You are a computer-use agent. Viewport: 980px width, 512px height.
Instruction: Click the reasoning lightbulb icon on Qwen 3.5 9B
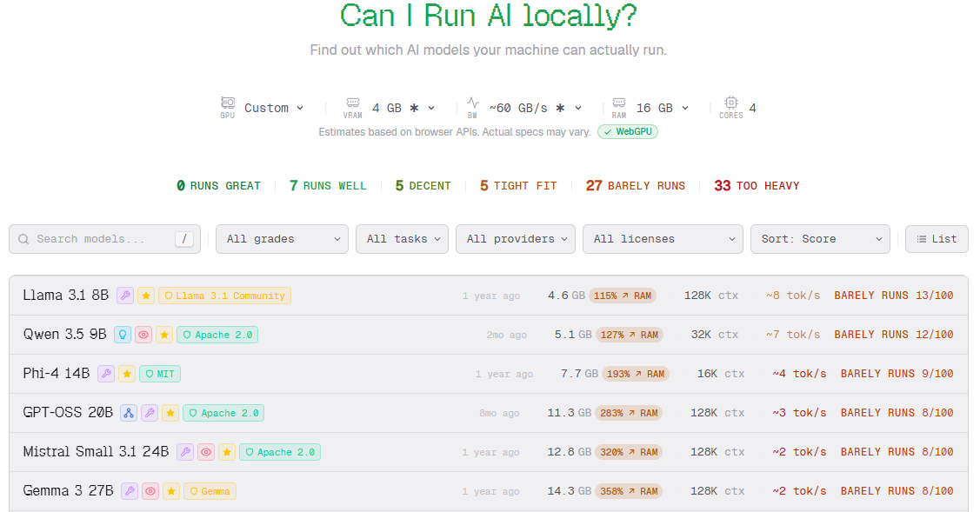(123, 335)
